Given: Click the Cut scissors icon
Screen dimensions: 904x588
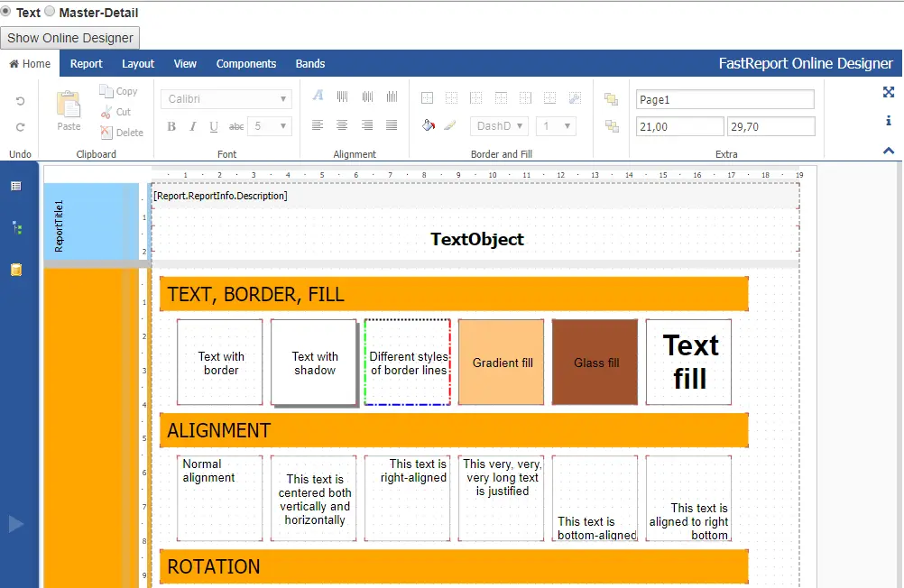Looking at the screenshot, I should [x=106, y=112].
